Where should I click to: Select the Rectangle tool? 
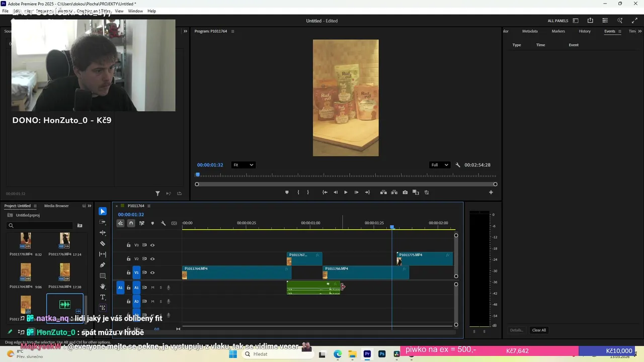(103, 276)
